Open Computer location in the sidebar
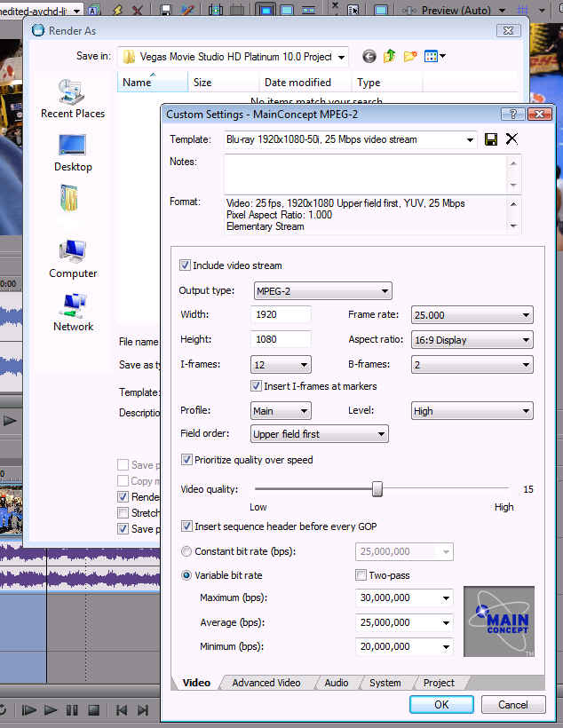This screenshot has width=563, height=728. click(73, 259)
